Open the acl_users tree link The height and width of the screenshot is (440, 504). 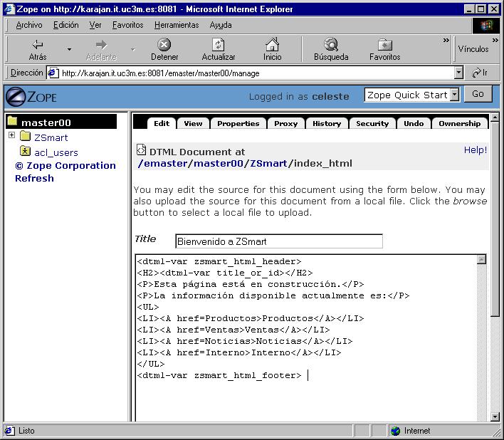pyautogui.click(x=56, y=152)
